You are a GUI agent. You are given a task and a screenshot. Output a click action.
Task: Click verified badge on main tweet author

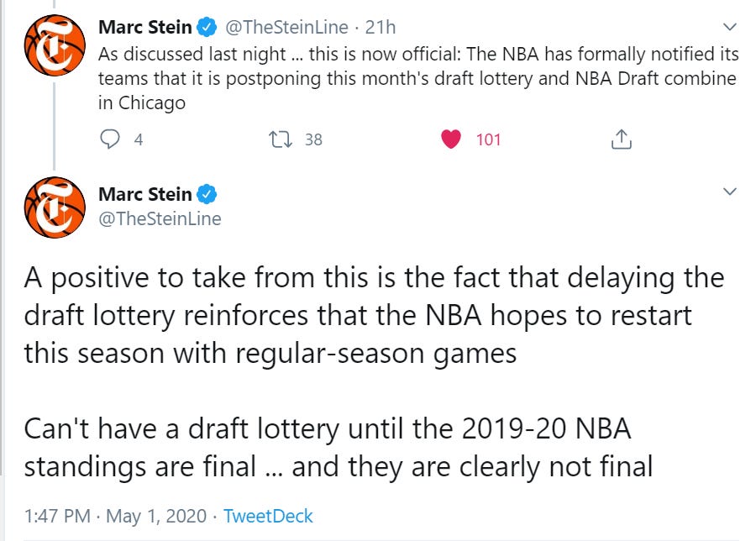(x=207, y=194)
